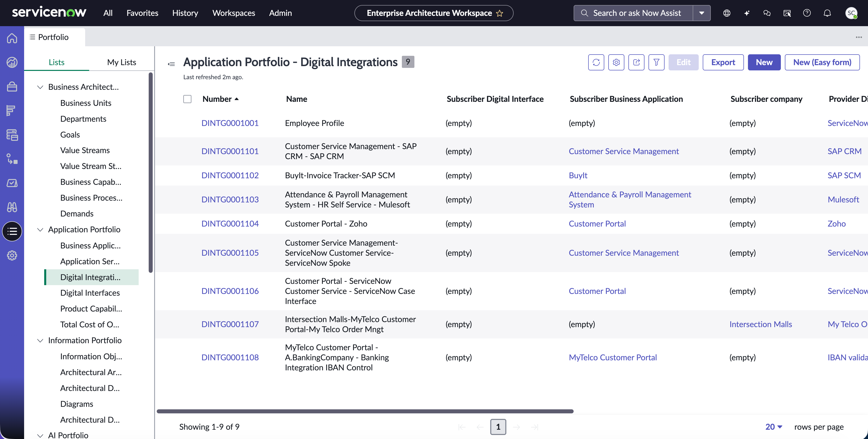Open Now Assist sparkle icon

747,13
